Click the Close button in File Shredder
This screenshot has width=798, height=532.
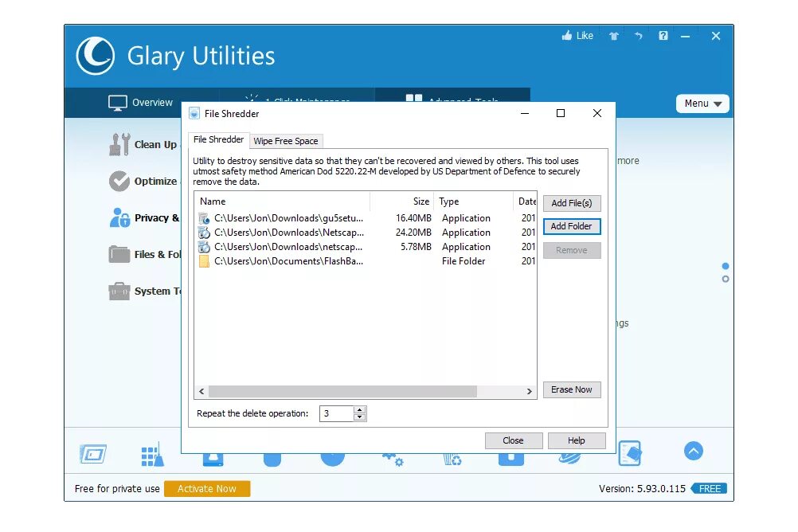(514, 440)
